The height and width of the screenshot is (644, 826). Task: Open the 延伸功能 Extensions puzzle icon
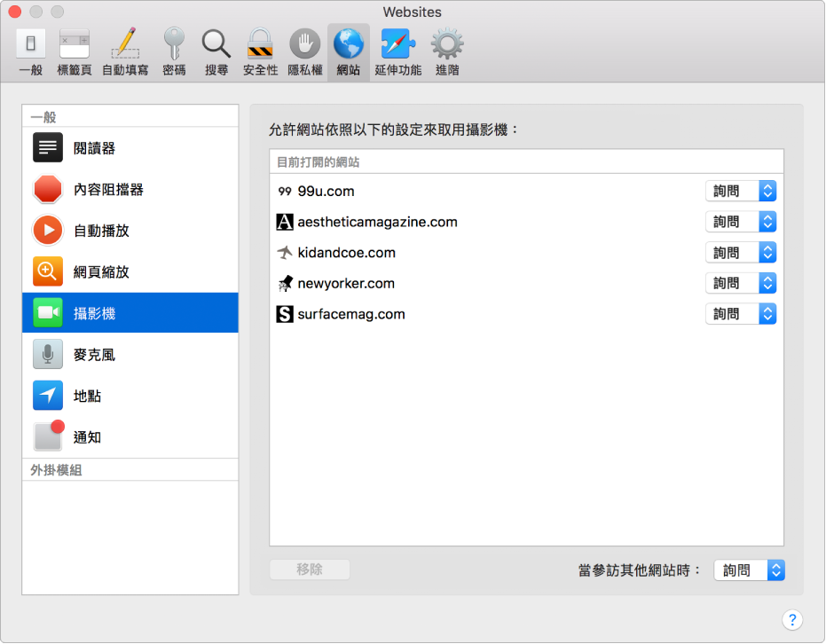point(397,43)
